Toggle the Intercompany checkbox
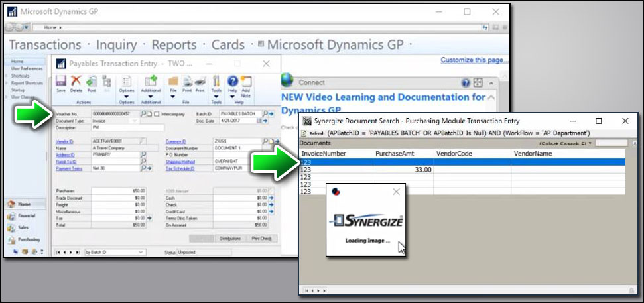The image size is (644, 303). tap(157, 114)
